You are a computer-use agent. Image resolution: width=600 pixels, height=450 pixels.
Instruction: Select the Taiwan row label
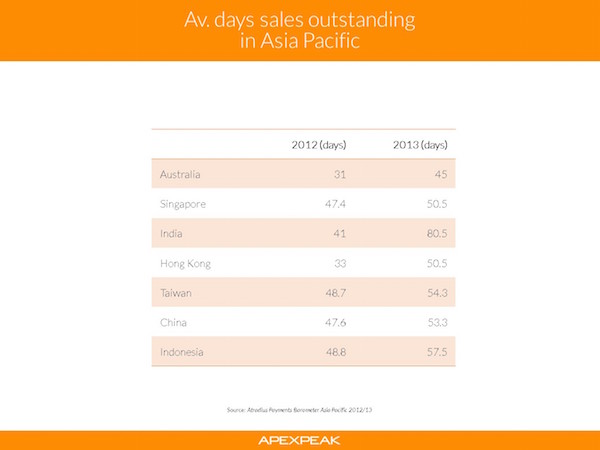coord(176,293)
